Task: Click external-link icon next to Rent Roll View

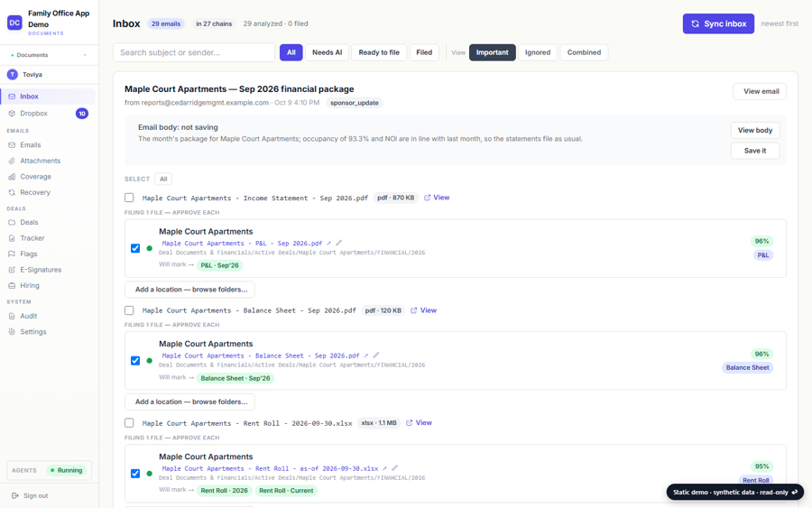Action: tap(409, 423)
